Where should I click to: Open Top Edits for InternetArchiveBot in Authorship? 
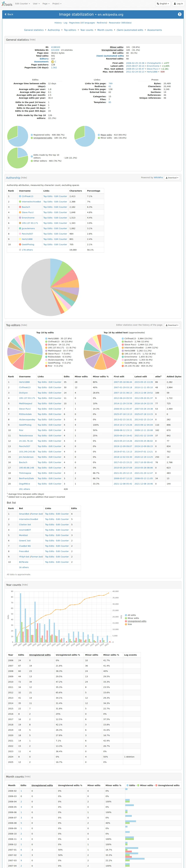pyautogui.click(x=48, y=202)
